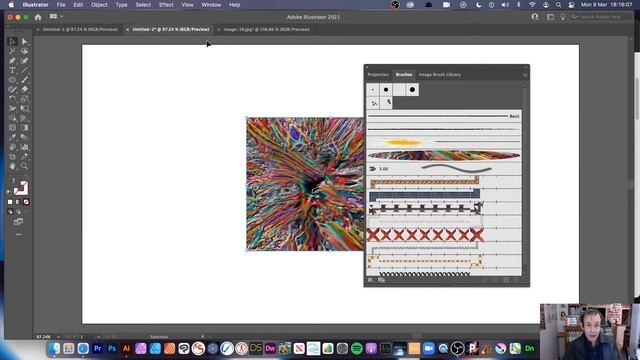Select the Paintbrush tool
640x360 pixels.
click(24, 80)
